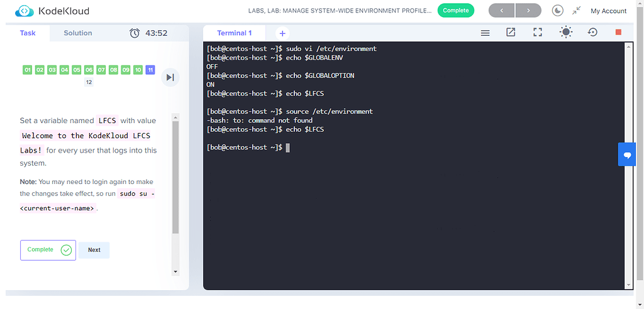Click the timer clock icon
This screenshot has height=309, width=644.
135,33
